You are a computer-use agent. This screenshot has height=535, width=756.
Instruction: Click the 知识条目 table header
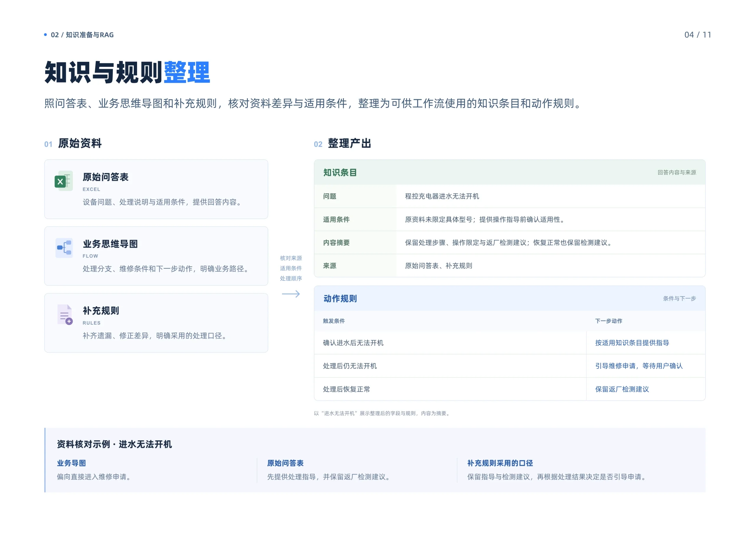point(509,172)
